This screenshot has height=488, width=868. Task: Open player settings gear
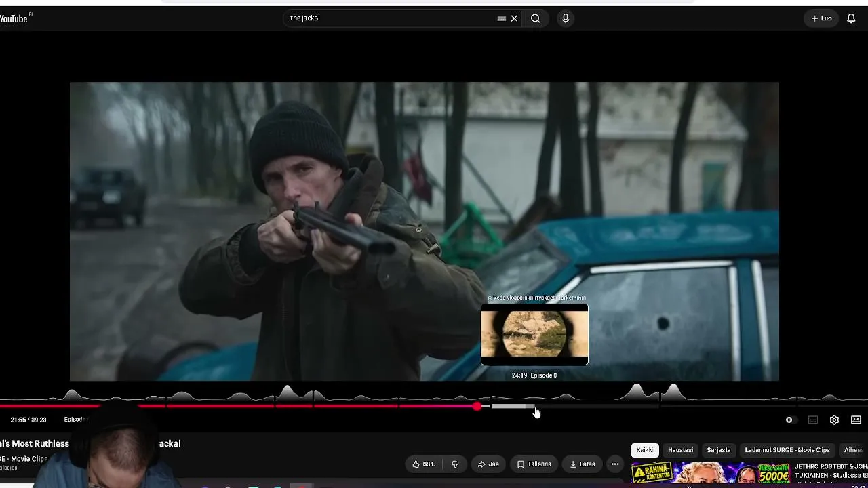(835, 420)
